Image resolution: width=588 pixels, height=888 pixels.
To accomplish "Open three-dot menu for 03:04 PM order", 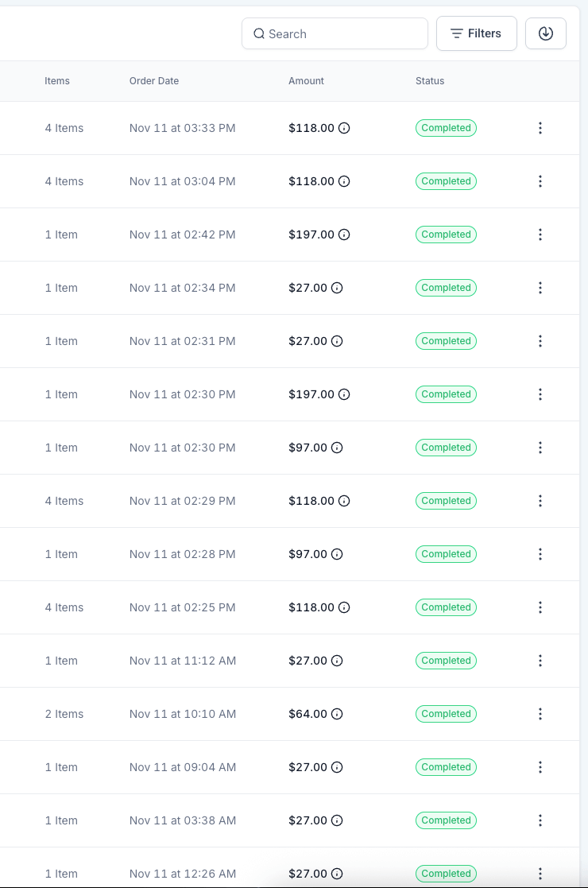I will [540, 181].
